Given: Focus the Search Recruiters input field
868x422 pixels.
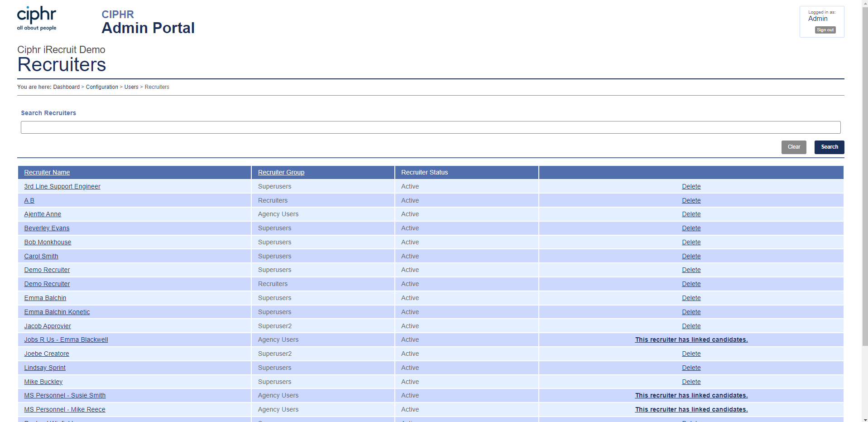Looking at the screenshot, I should click(x=431, y=127).
